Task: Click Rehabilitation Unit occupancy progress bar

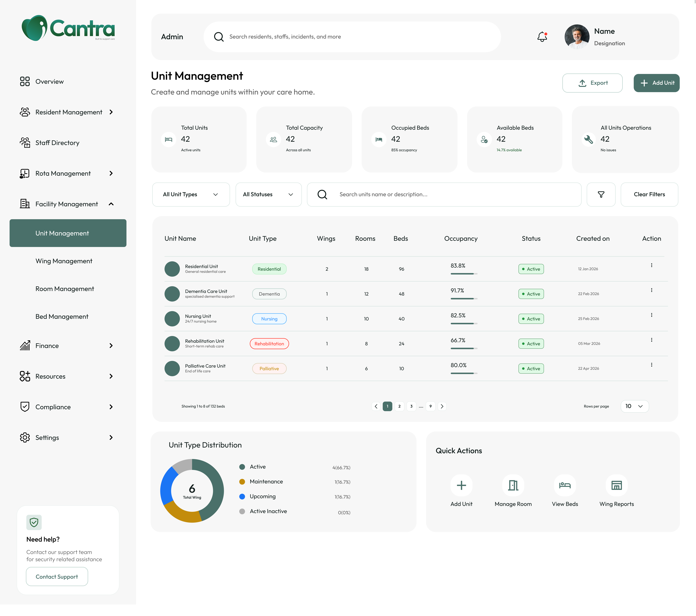Action: click(464, 348)
